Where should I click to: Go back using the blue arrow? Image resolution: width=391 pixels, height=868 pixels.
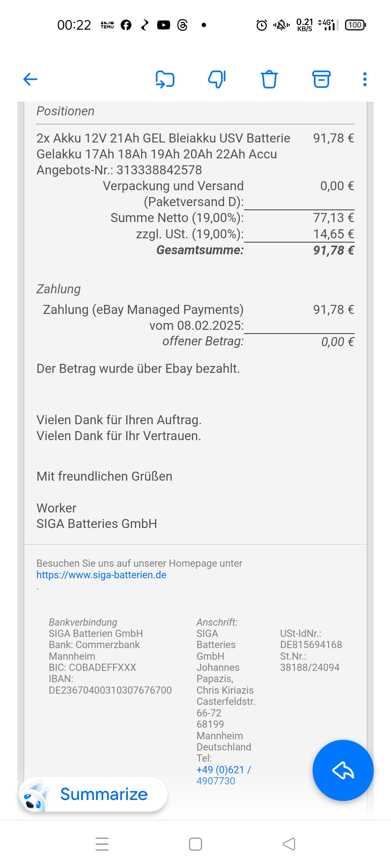coord(30,79)
